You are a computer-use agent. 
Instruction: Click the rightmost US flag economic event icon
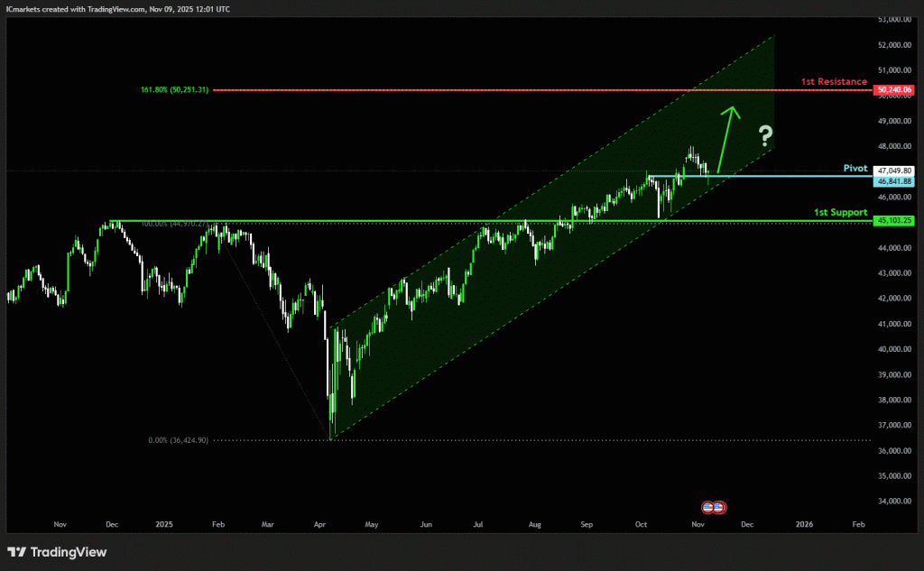720,507
